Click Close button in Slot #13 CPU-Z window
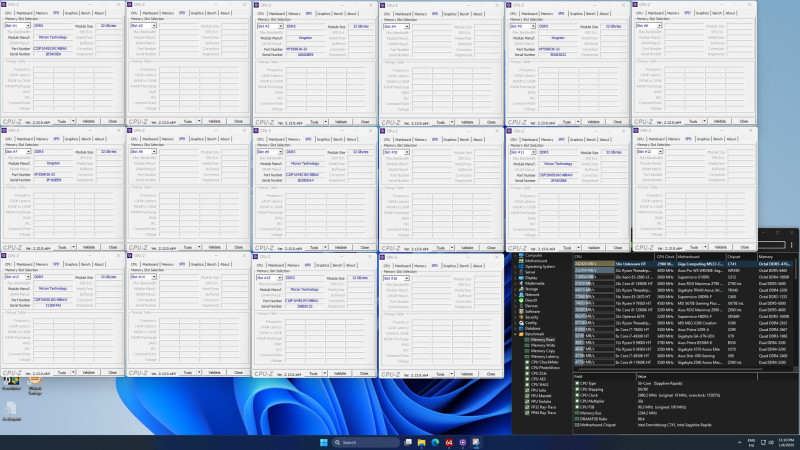Image resolution: width=800 pixels, height=450 pixels. [x=113, y=373]
